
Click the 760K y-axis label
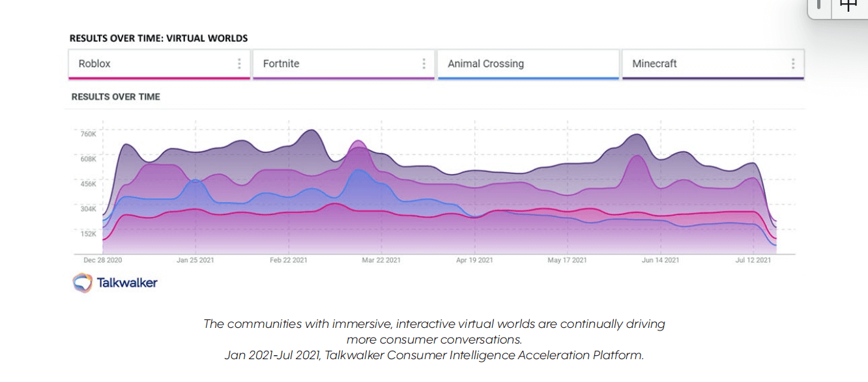[88, 134]
